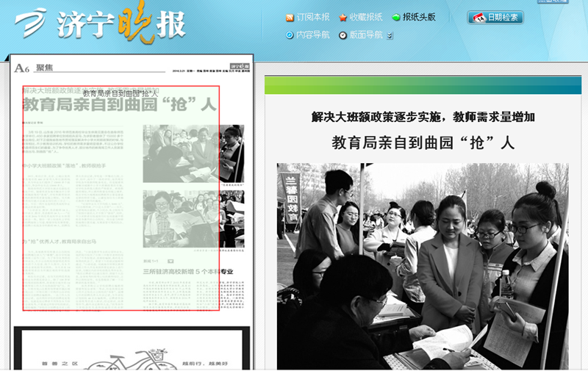The image size is (588, 371).
Task: Go to 报纸头版 front page
Action: point(419,18)
